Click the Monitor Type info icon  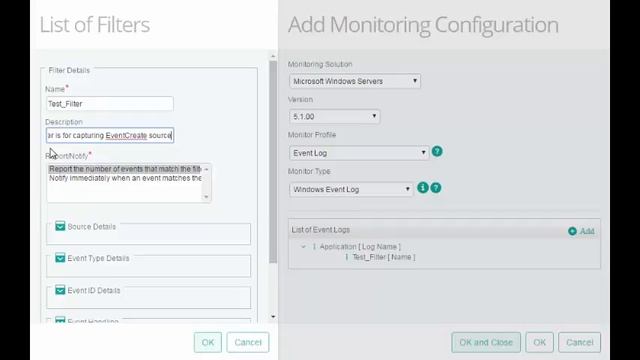tap(422, 188)
